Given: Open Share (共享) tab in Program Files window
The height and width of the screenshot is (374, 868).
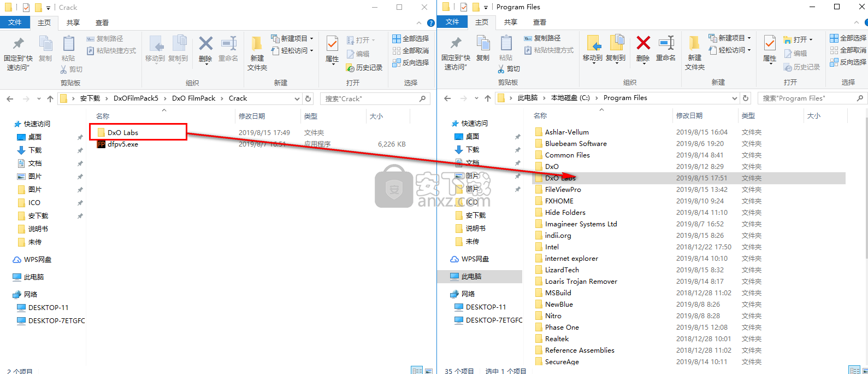Looking at the screenshot, I should click(x=511, y=22).
